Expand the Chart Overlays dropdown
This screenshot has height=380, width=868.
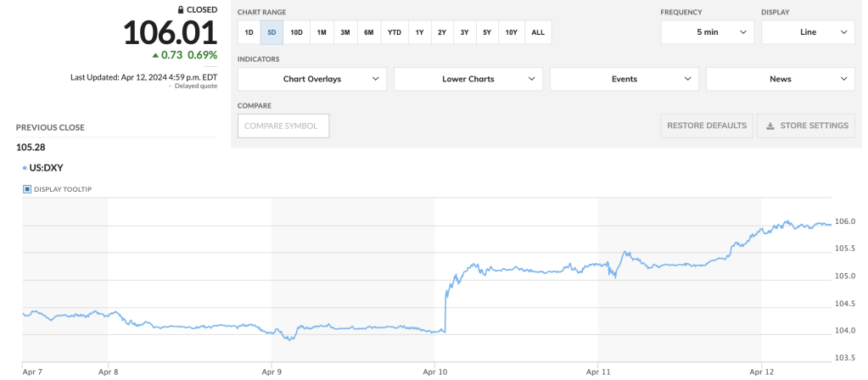tap(312, 79)
